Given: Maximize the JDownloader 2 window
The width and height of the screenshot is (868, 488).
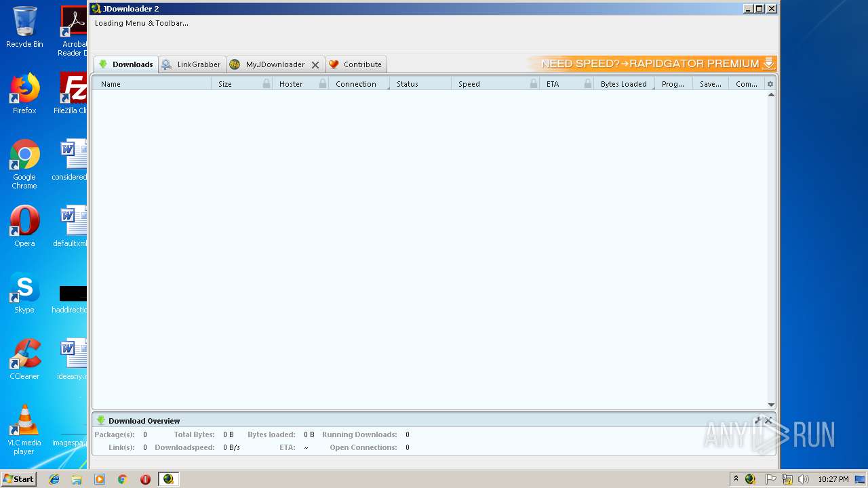Looking at the screenshot, I should coord(759,9).
